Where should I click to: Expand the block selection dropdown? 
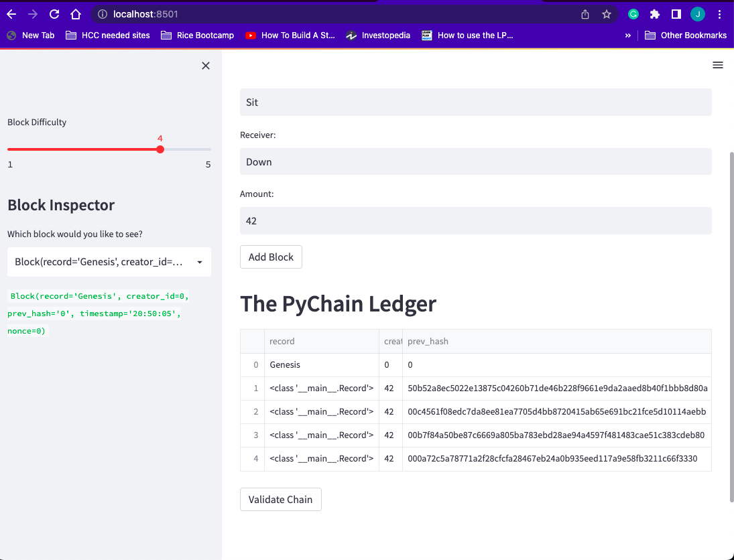(109, 262)
